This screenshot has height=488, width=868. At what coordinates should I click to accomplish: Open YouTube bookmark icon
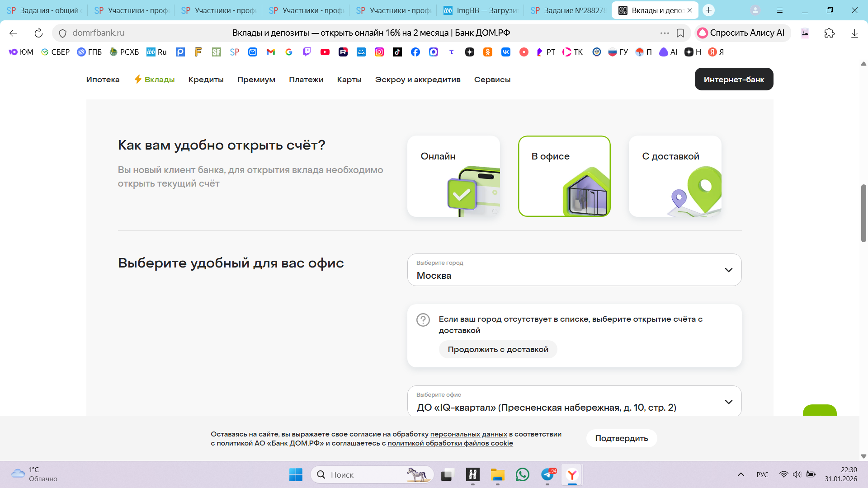325,52
